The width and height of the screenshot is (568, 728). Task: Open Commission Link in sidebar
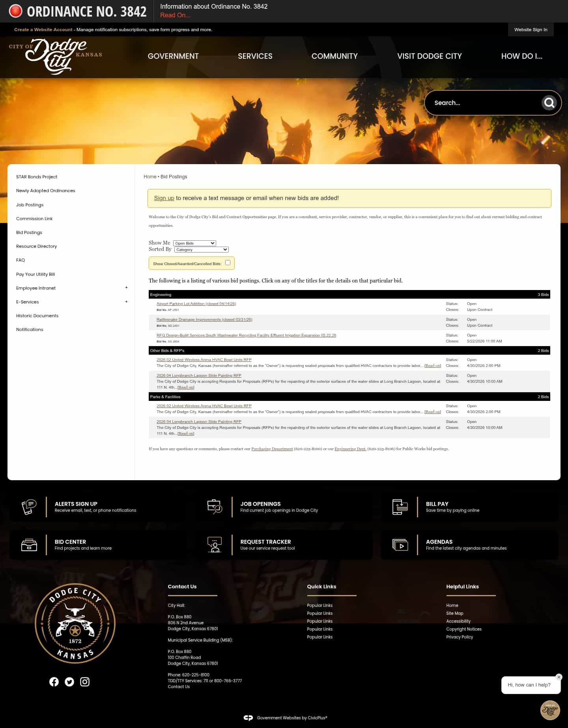point(34,219)
